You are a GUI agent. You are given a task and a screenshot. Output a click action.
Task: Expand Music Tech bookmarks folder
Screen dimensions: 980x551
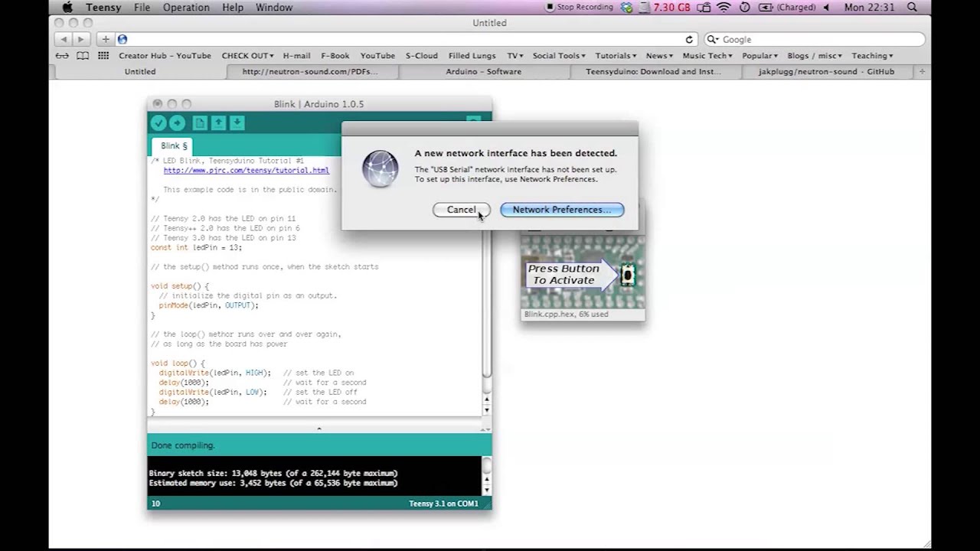click(707, 56)
